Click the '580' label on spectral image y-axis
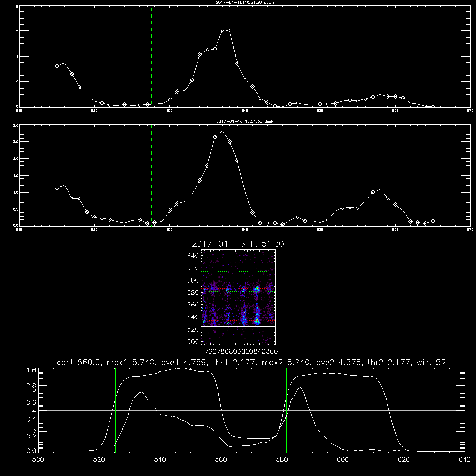Screen dimensions: 476x476 click(193, 293)
